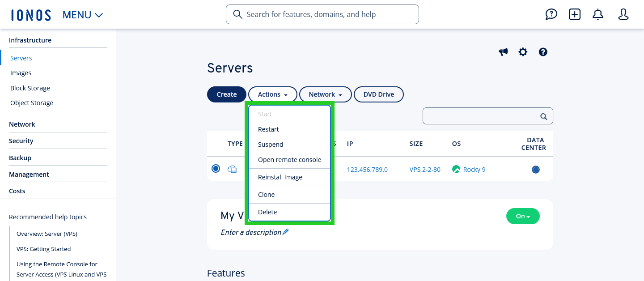
Task: Expand the MENU dropdown
Action: coord(83,15)
